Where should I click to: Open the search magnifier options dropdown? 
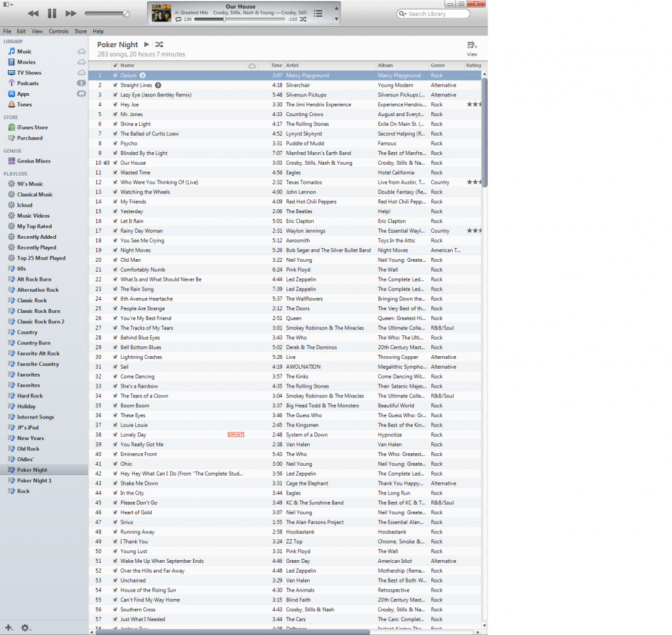(402, 14)
